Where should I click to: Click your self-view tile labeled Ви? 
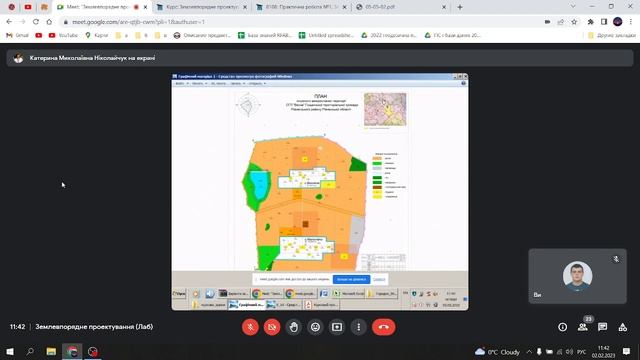tap(578, 276)
